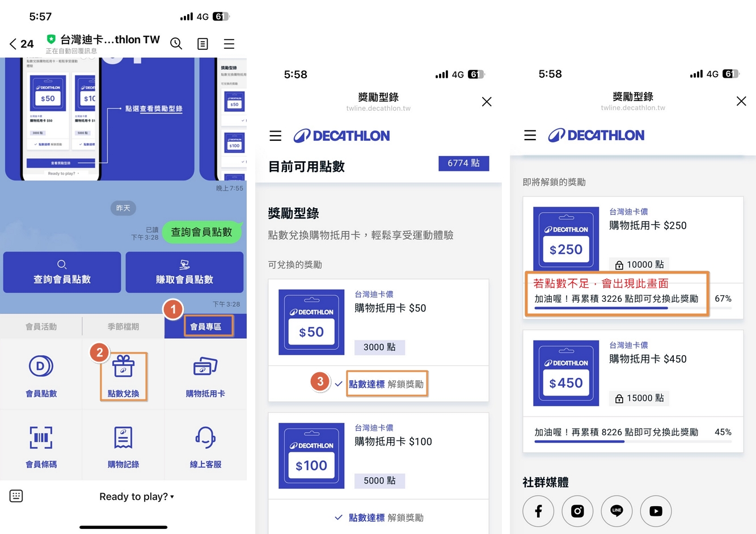756x534 pixels.
Task: Tap 加油喔！再累積 8226 點 message
Action: [x=616, y=432]
